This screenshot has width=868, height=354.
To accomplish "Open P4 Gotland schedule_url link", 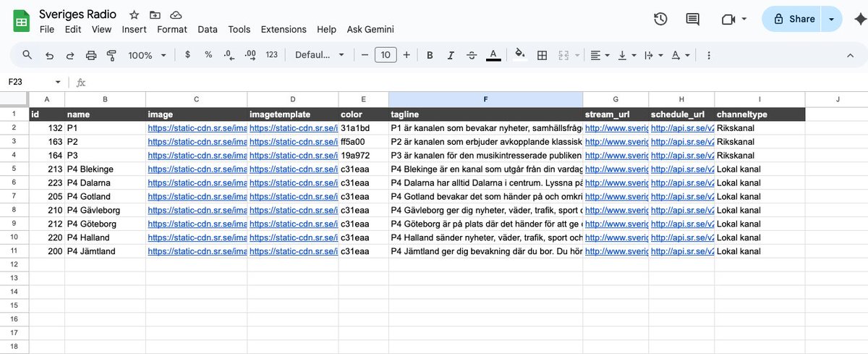I will 681,197.
